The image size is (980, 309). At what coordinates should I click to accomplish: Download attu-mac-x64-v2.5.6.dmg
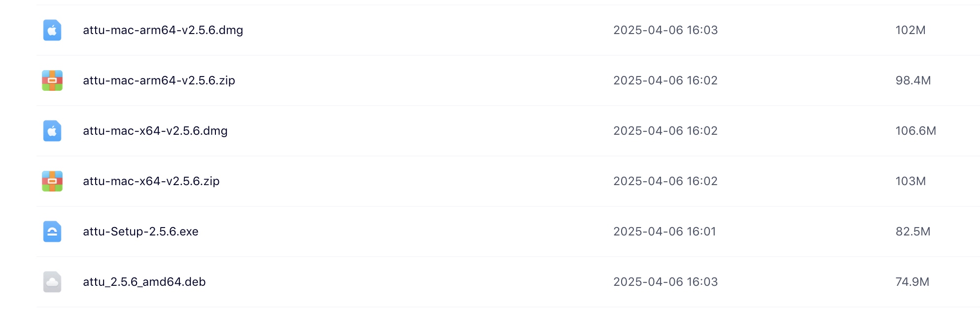coord(155,131)
